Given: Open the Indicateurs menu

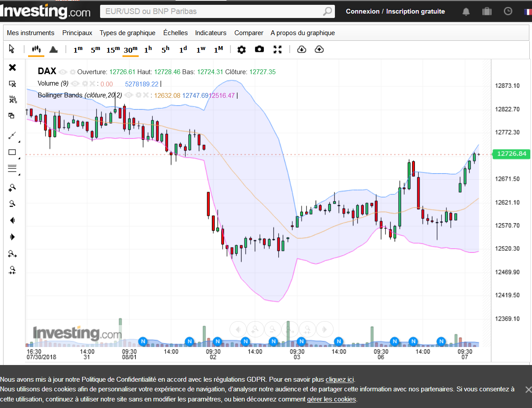Looking at the screenshot, I should [x=211, y=33].
